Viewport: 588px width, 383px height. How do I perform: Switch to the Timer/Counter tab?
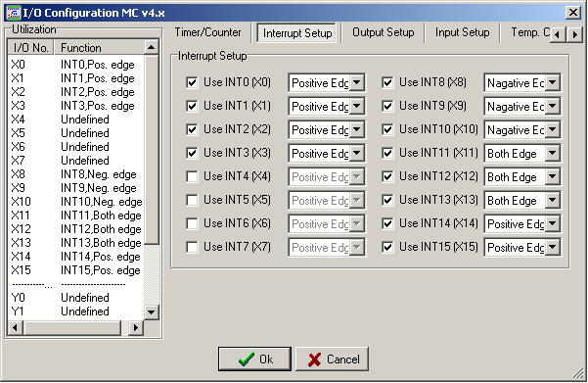(x=207, y=32)
